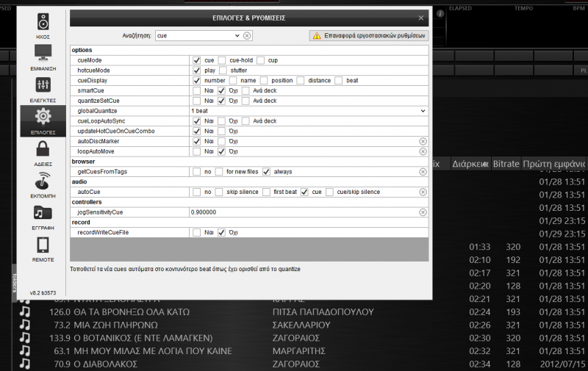Check the stutter option for hotcueMode

[222, 71]
